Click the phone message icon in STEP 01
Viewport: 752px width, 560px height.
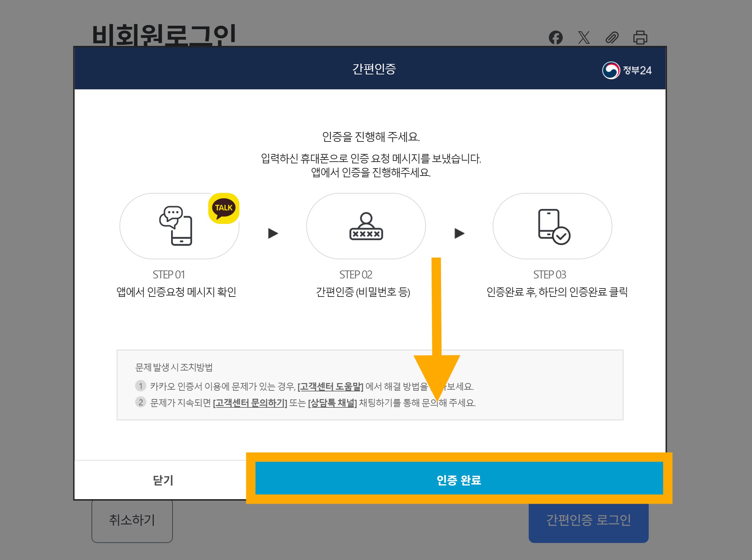(x=176, y=226)
